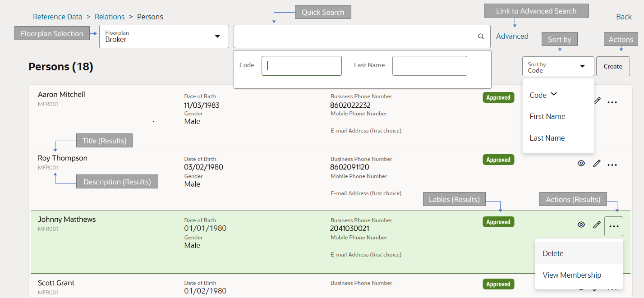Click the magnifier icon in the search bar
644x298 pixels.
tap(480, 37)
